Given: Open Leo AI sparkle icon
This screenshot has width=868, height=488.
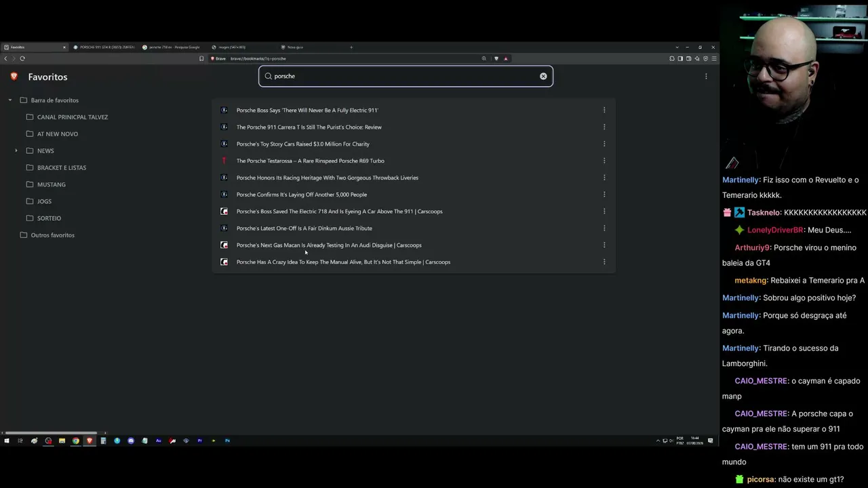Looking at the screenshot, I should (697, 58).
